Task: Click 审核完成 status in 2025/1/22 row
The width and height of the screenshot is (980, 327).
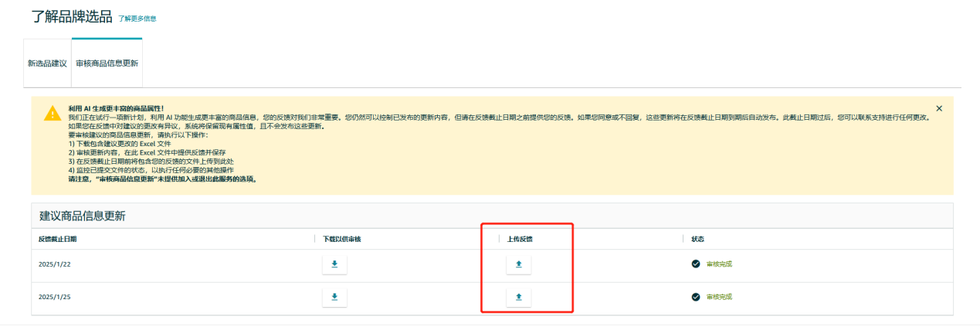Action: tap(719, 264)
